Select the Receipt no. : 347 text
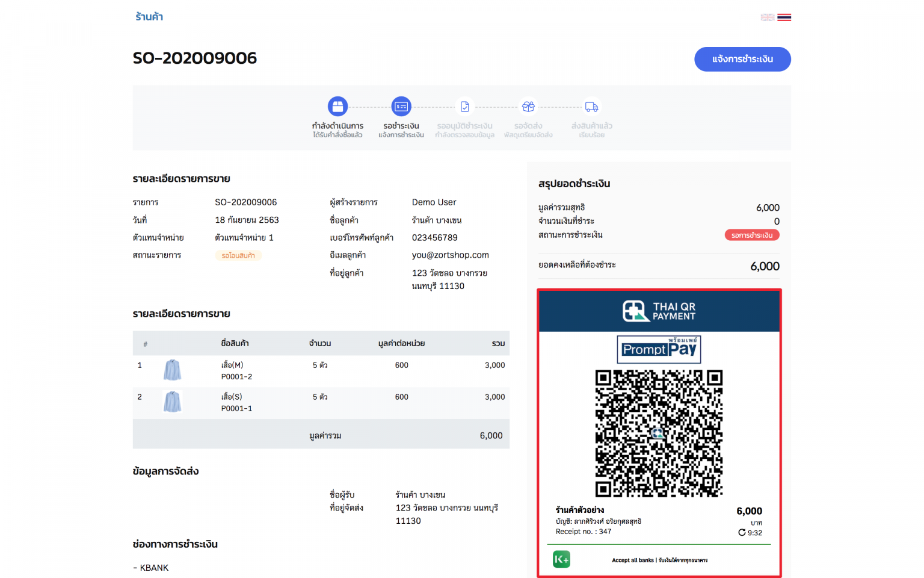Viewport: 924px width, 578px height. click(584, 532)
